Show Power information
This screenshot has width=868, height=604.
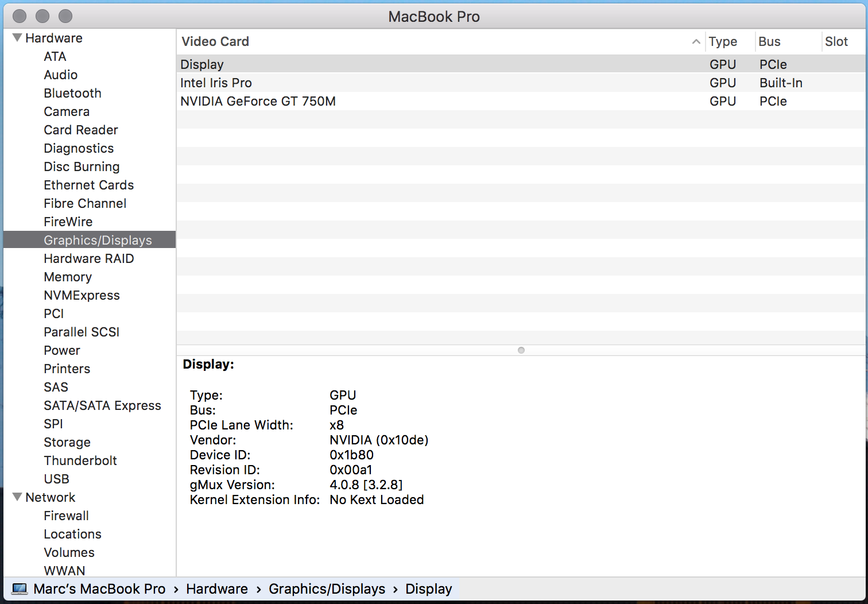click(62, 350)
